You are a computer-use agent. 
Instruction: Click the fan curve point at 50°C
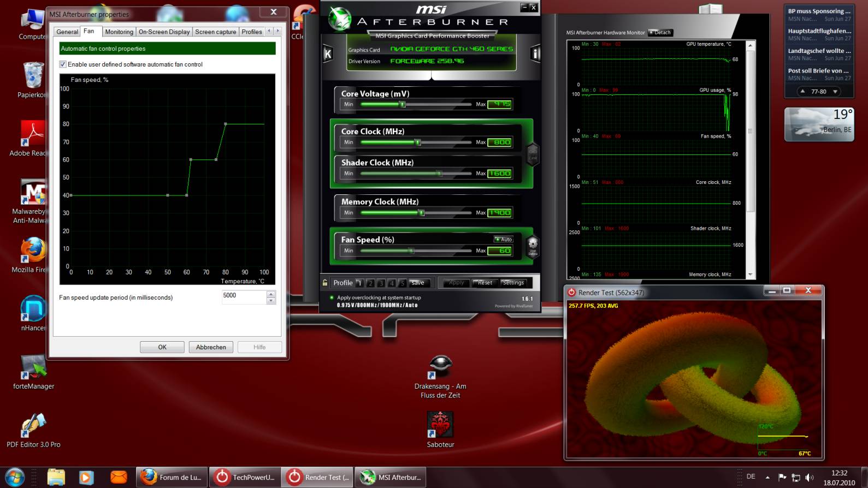[x=168, y=195]
